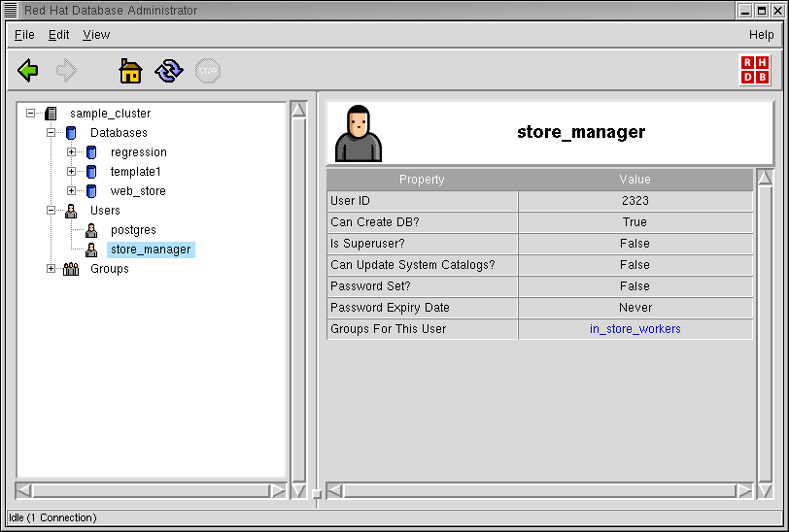Viewport: 789px width, 532px height.
Task: Click the pane splitter handle square
Action: pos(317,494)
